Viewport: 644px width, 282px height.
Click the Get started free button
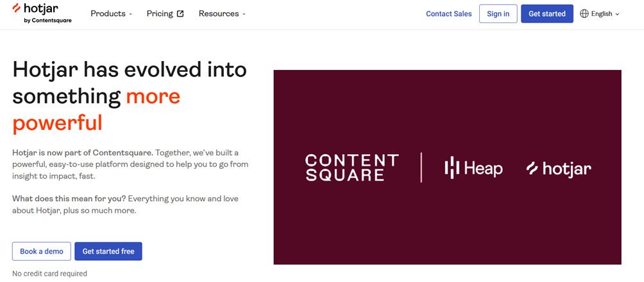pyautogui.click(x=108, y=251)
